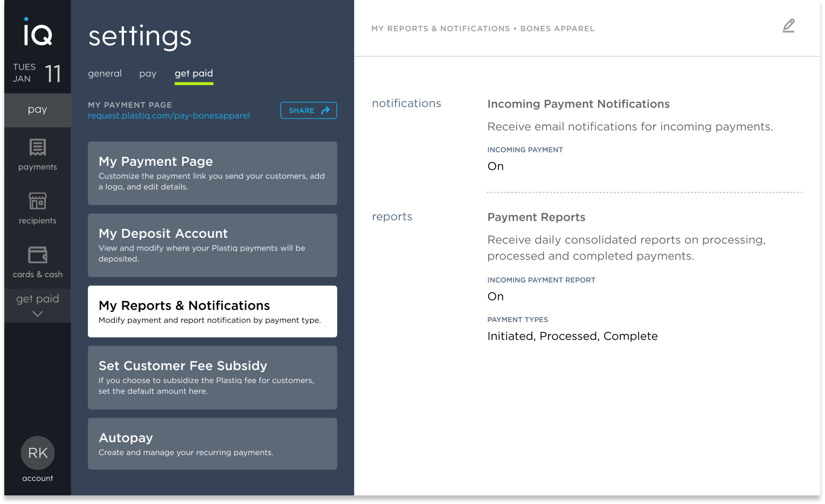Open the Autopay settings card
Image resolution: width=825 pixels, height=504 pixels.
212,444
